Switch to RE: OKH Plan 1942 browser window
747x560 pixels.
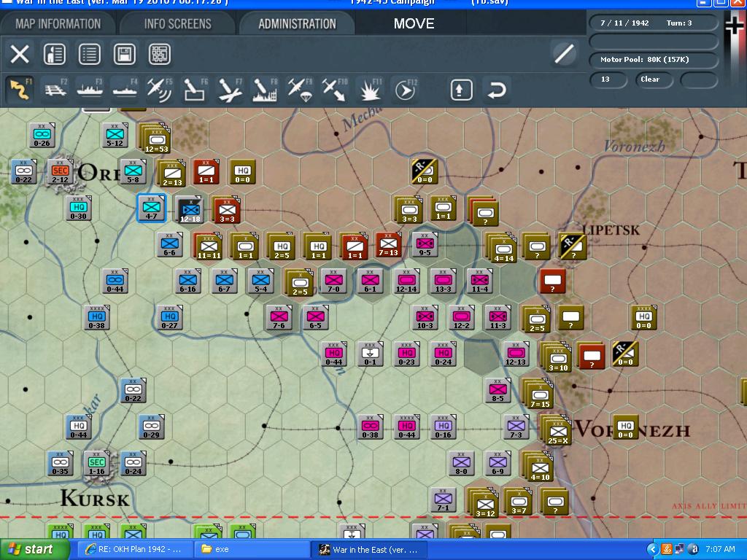point(134,550)
